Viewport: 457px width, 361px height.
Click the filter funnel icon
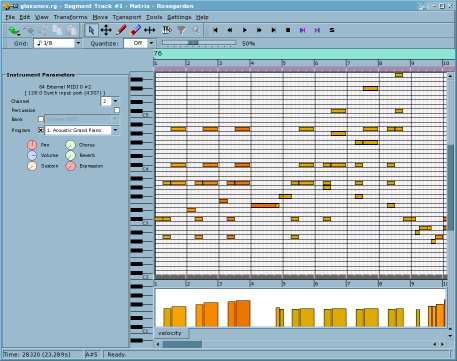coord(181,30)
